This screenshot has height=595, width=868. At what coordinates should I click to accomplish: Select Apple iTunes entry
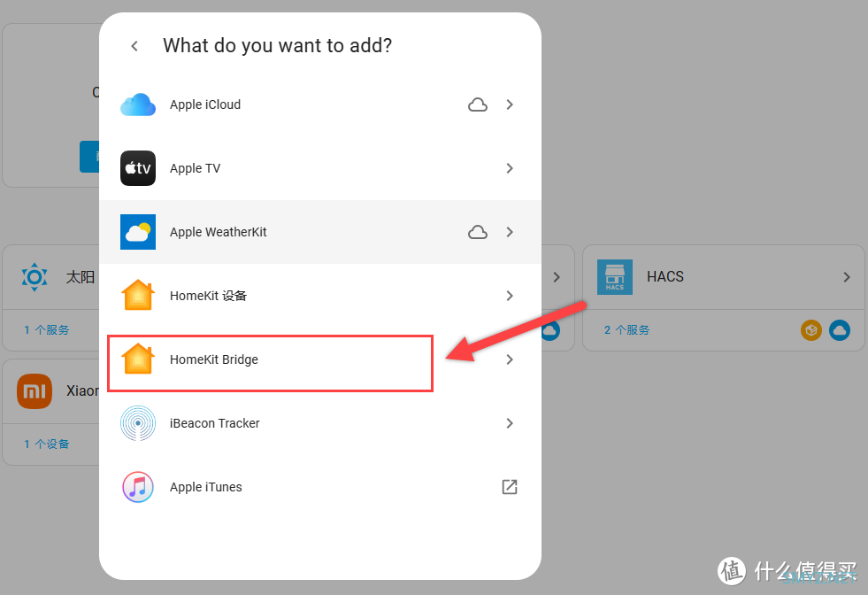[320, 487]
